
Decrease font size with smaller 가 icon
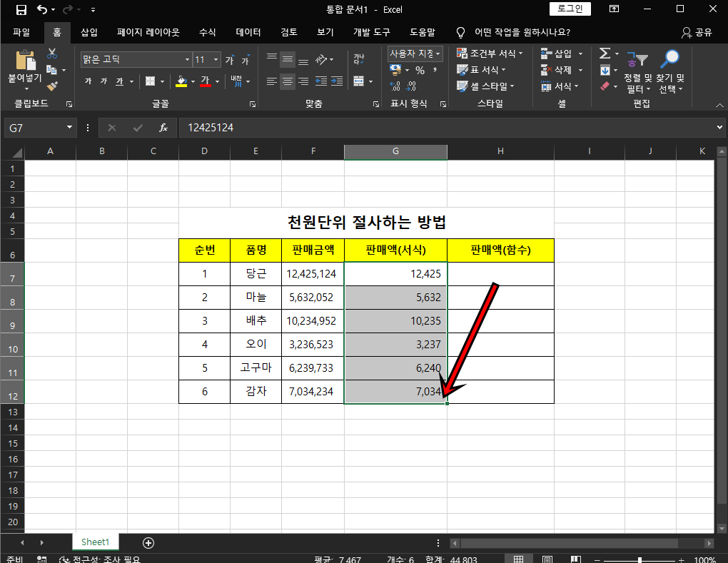tap(245, 60)
